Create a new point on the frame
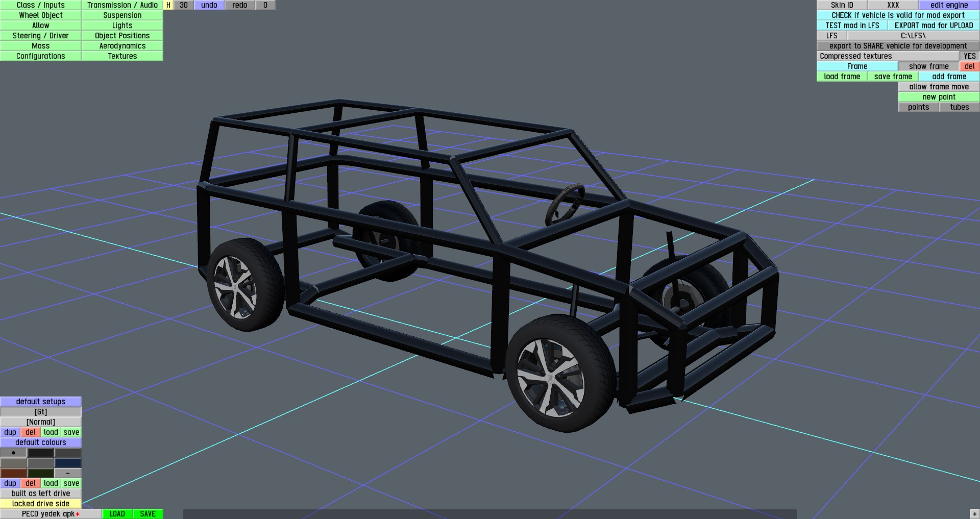This screenshot has height=519, width=980. [x=939, y=97]
